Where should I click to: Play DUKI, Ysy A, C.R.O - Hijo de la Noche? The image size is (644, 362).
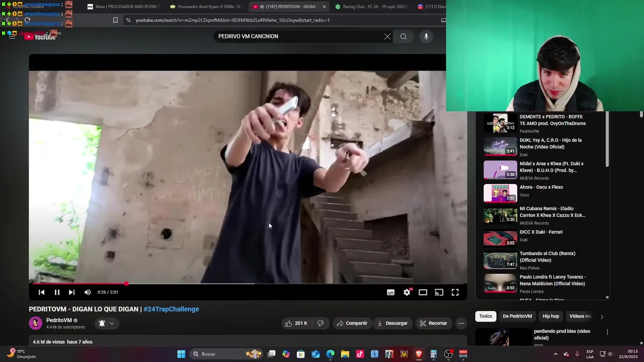pos(542,147)
